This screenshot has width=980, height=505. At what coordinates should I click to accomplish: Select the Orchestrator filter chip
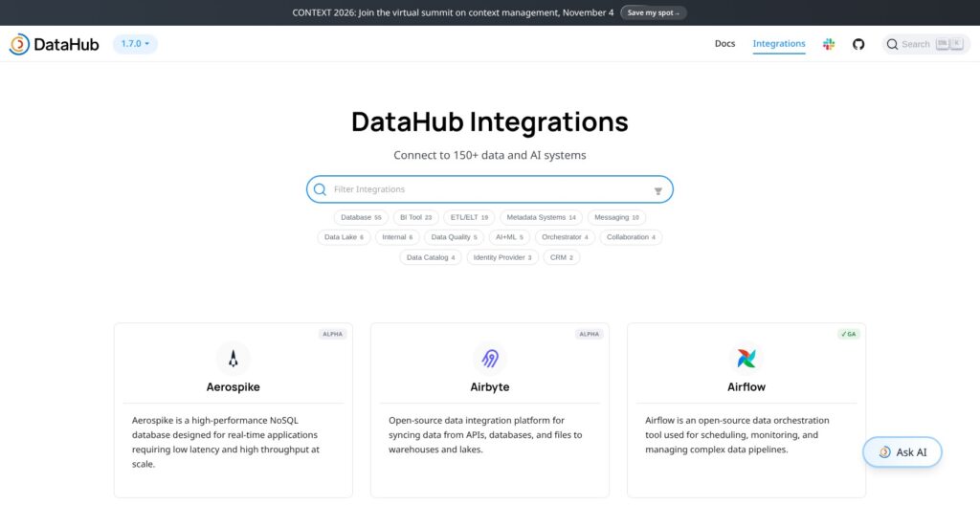tap(565, 237)
